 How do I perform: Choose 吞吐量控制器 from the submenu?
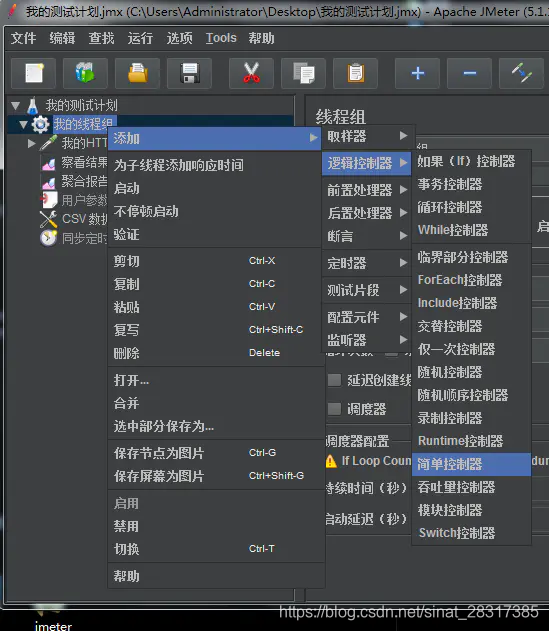(x=472, y=487)
